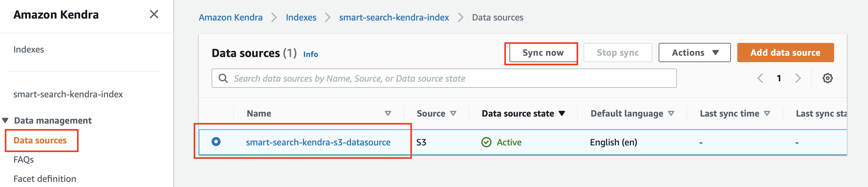Sort by Data source state arrow
This screenshot has width=868, height=187.
tap(562, 113)
